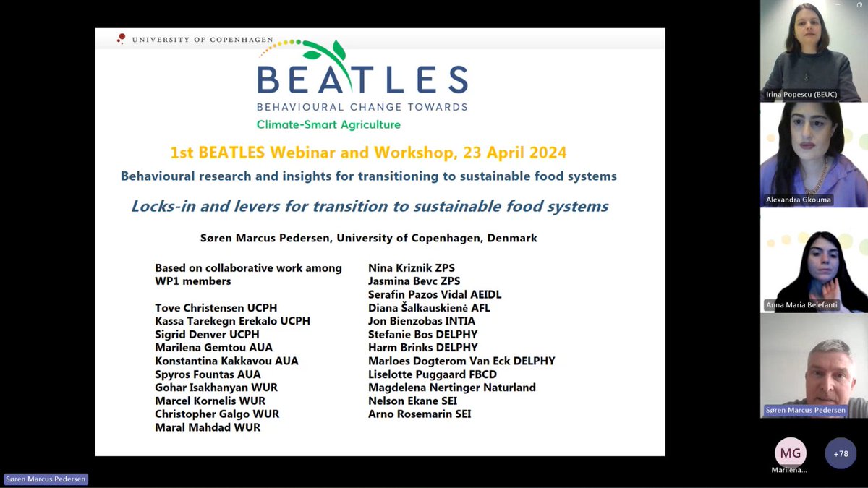The image size is (868, 488).
Task: Select Alexandra Gkouma's video tile
Action: point(814,153)
